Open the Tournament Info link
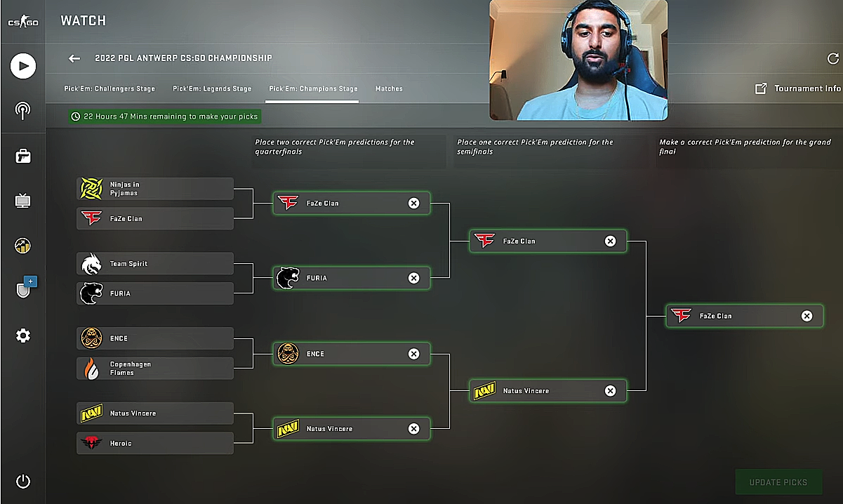 click(797, 88)
